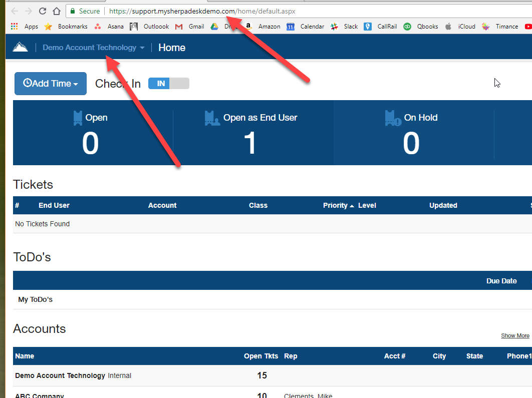
Task: Open the Calendar bookmark
Action: tap(307, 26)
